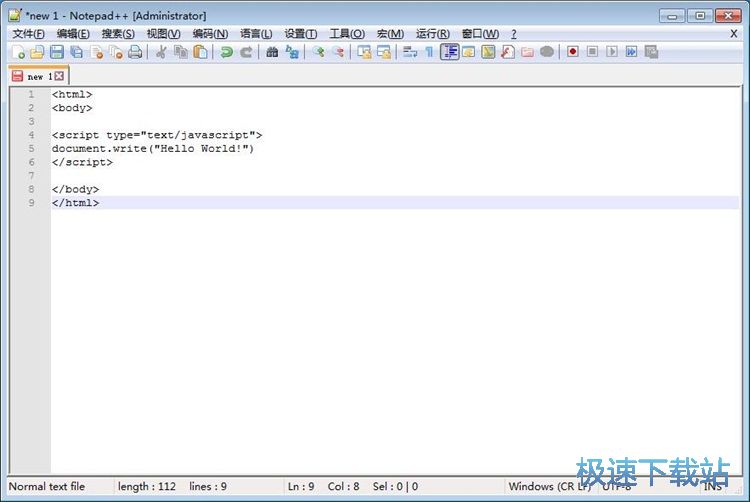Open the 编码(N) menu
This screenshot has height=502, width=750.
[210, 34]
